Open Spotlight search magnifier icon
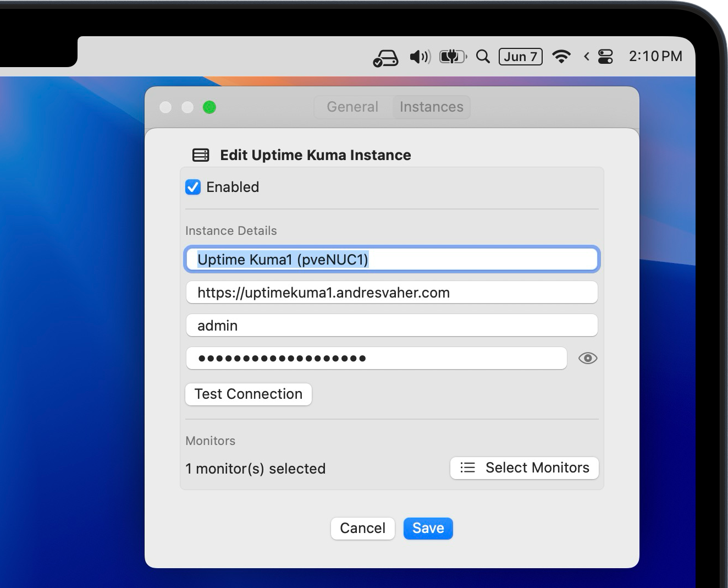 pos(483,56)
